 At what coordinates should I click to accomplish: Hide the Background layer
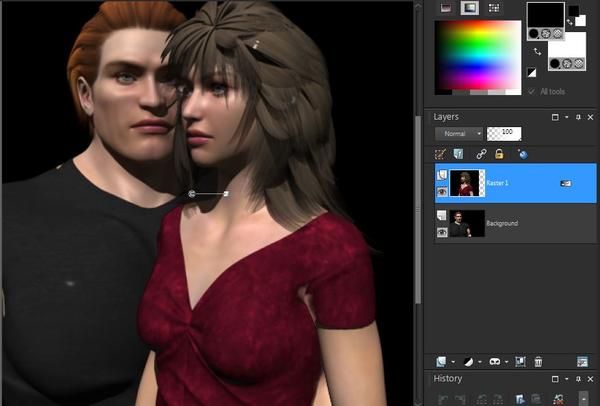pyautogui.click(x=442, y=232)
